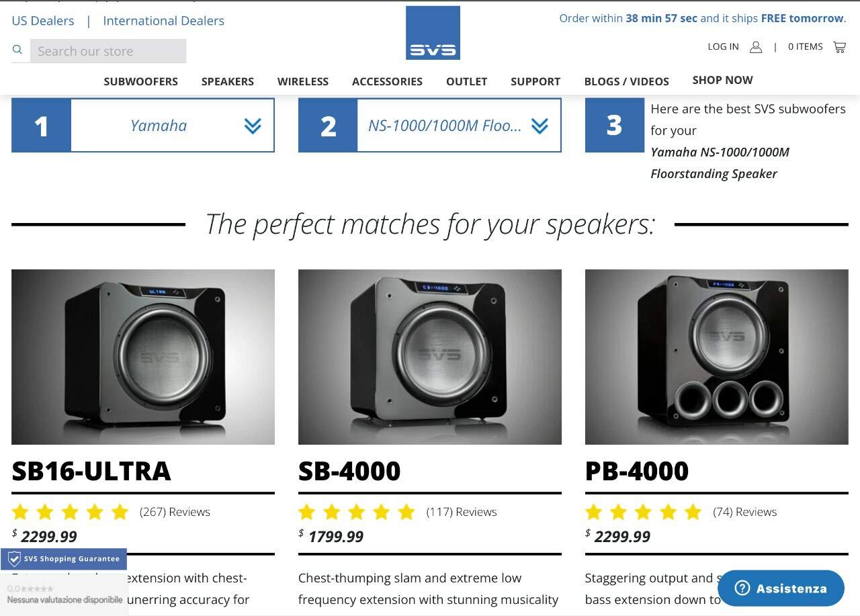The width and height of the screenshot is (860, 616).
Task: Click the SVS Shopping Guarantee badge
Action: click(x=64, y=559)
